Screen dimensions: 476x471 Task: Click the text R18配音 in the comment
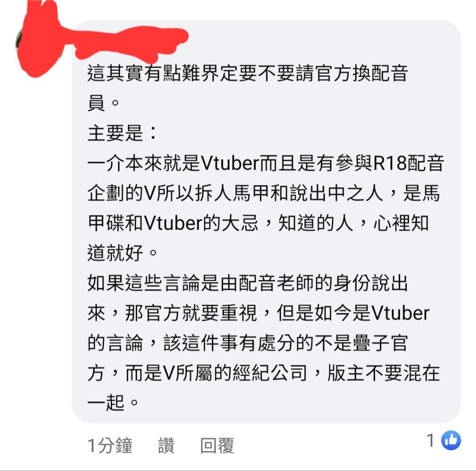point(408,163)
